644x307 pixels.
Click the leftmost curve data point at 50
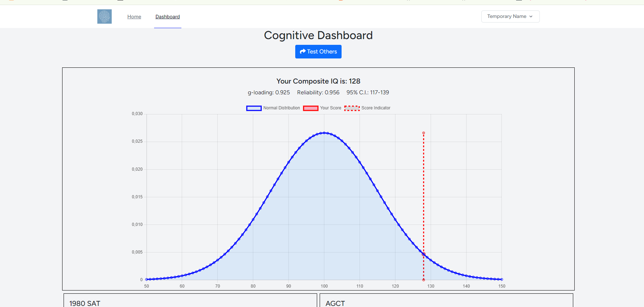coord(147,279)
